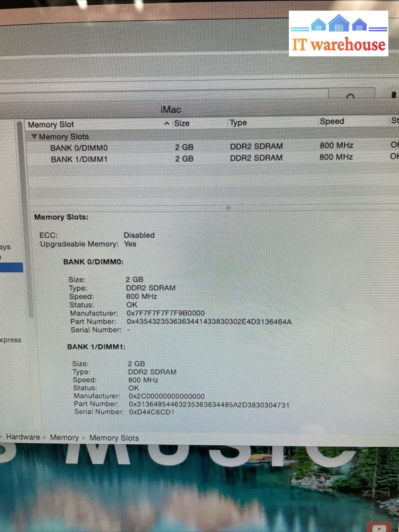Click Memory Slots in the path bar
Image resolution: width=399 pixels, height=532 pixels.
click(114, 438)
